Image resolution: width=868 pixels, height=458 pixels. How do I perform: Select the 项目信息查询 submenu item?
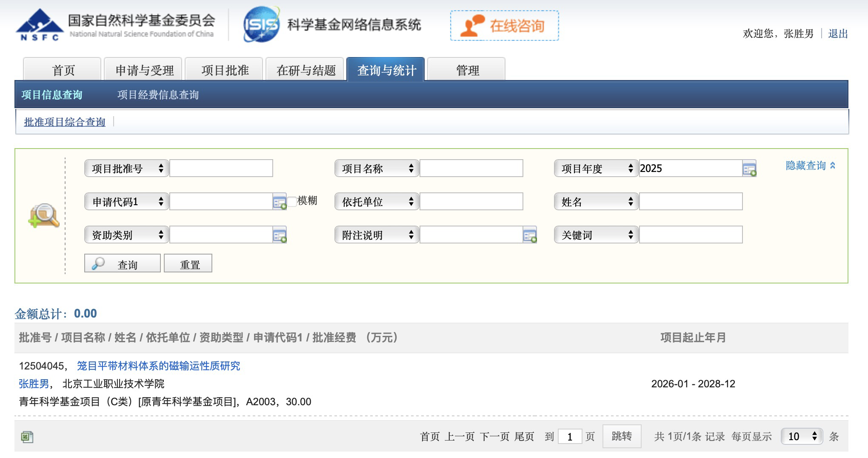52,94
